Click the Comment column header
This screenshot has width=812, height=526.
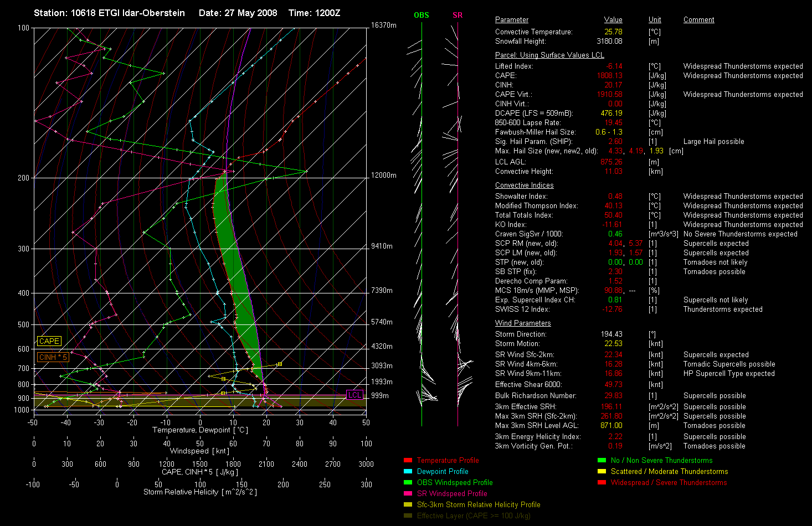click(x=698, y=20)
